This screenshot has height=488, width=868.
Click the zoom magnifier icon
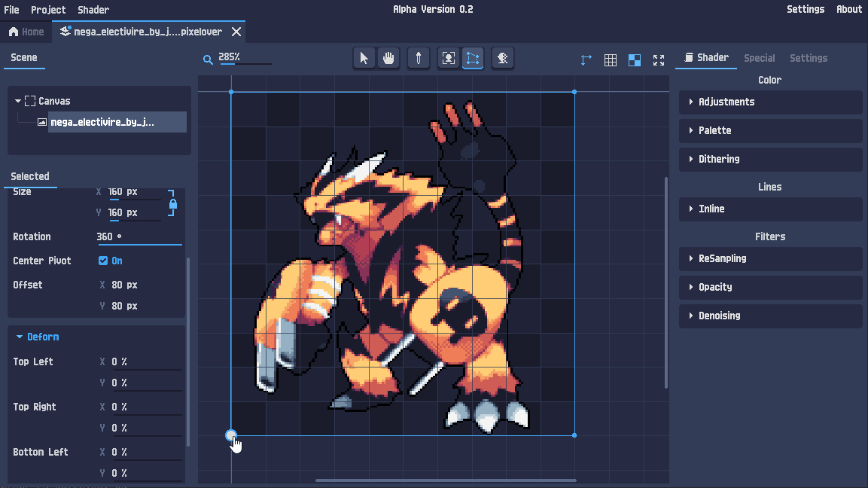click(x=208, y=59)
